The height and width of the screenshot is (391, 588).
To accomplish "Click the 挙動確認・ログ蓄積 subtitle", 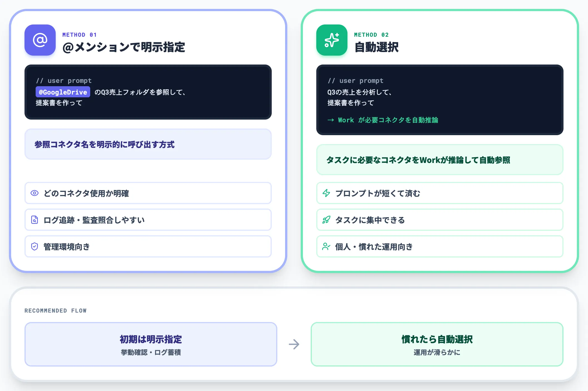I will pyautogui.click(x=151, y=352).
